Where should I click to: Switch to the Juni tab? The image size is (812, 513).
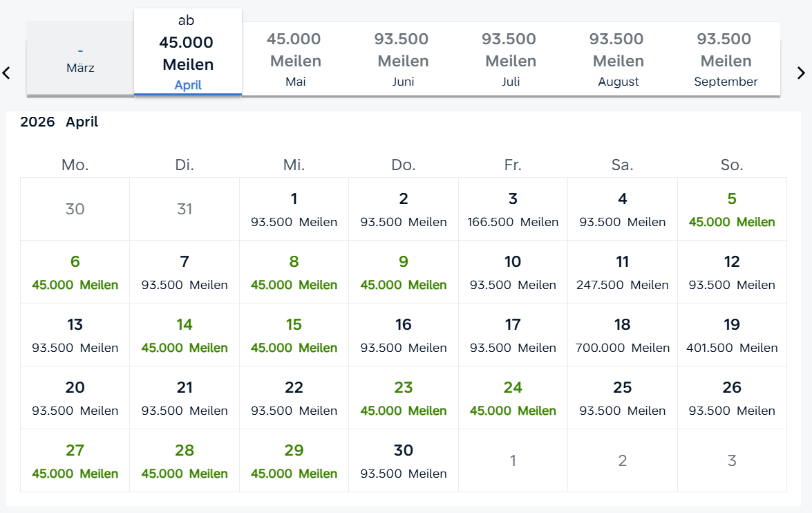pos(403,59)
